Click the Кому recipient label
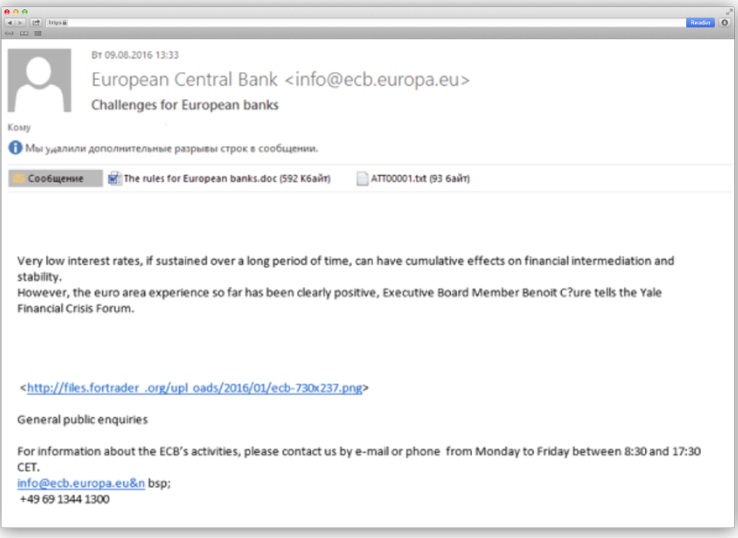The image size is (738, 538). click(19, 127)
